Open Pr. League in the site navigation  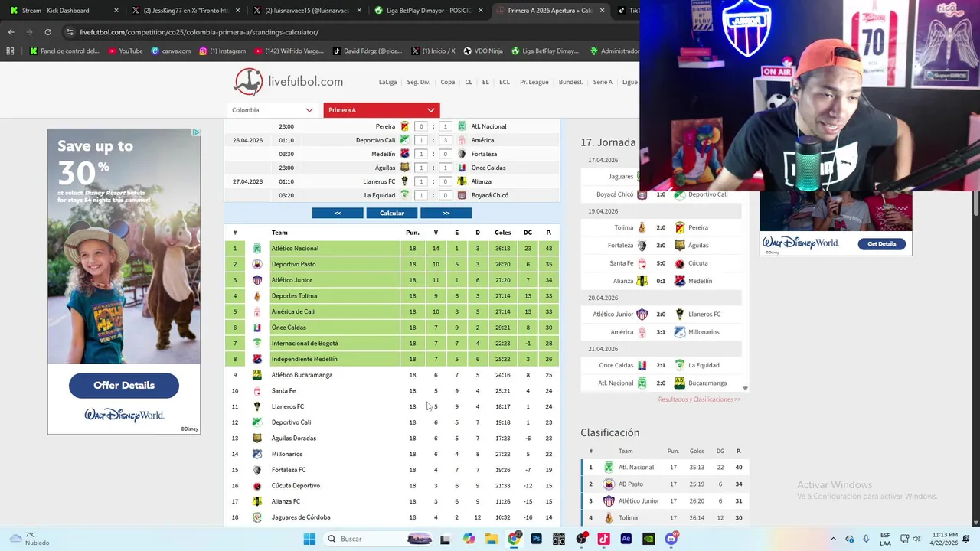(x=534, y=82)
